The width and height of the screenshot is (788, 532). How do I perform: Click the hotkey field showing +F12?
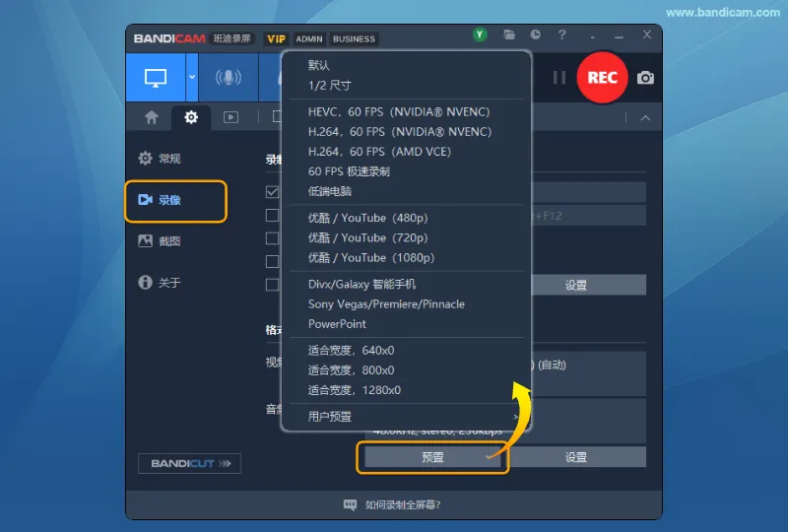click(x=588, y=216)
